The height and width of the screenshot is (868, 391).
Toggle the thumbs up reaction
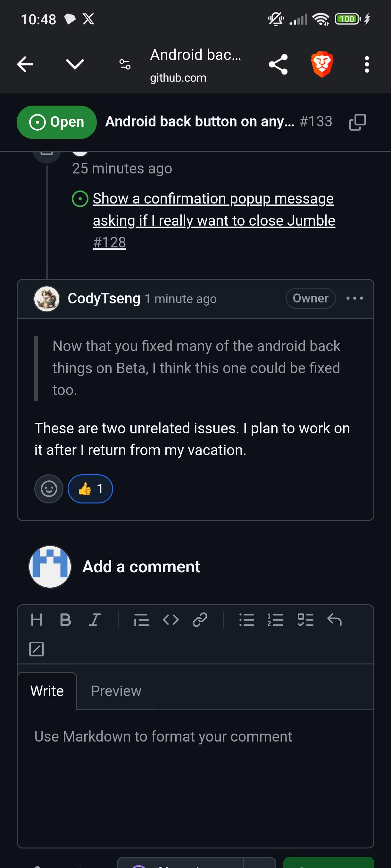click(x=90, y=489)
